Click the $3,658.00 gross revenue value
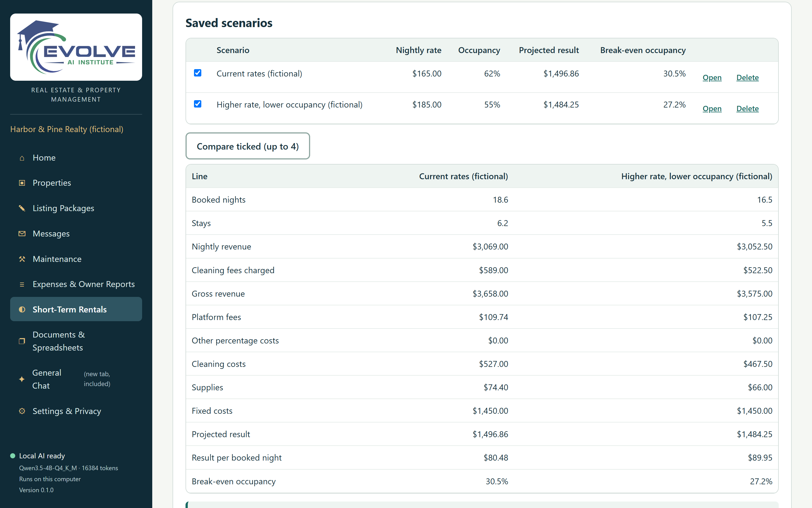This screenshot has width=812, height=508. pos(490,294)
